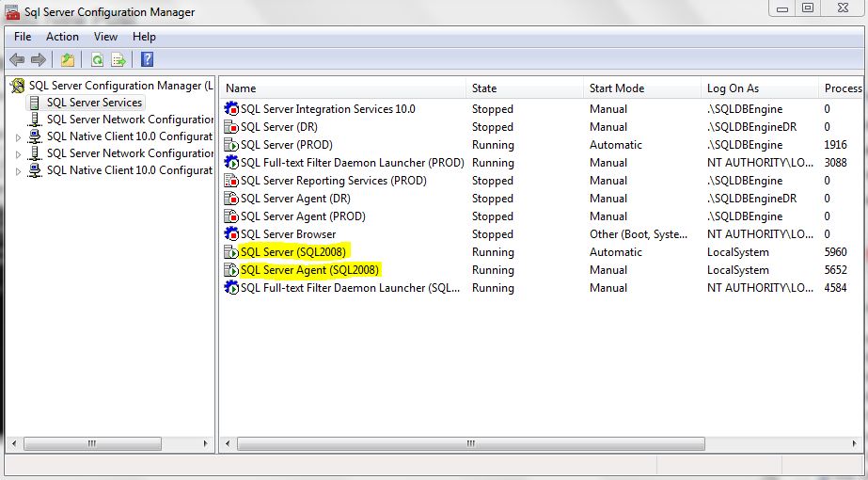This screenshot has height=480, width=868.
Task: Expand second SQL Server Network Configuration node
Action: pos(18,154)
